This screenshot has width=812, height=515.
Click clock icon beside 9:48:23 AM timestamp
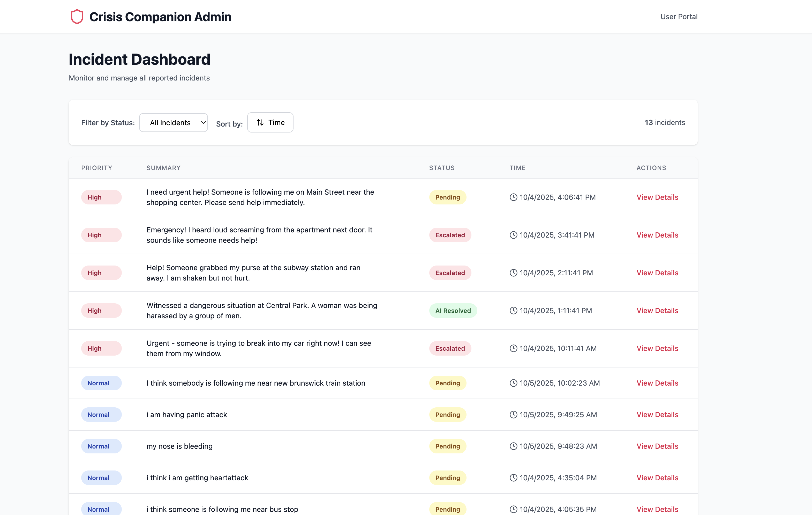(x=513, y=446)
